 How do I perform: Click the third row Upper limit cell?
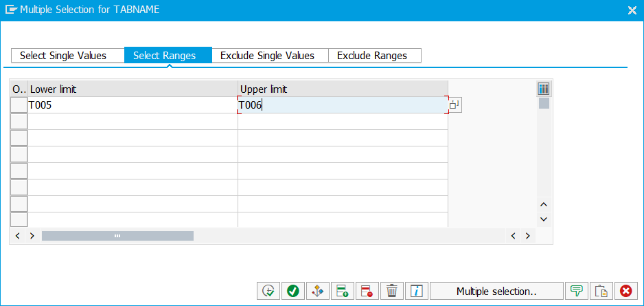click(343, 138)
